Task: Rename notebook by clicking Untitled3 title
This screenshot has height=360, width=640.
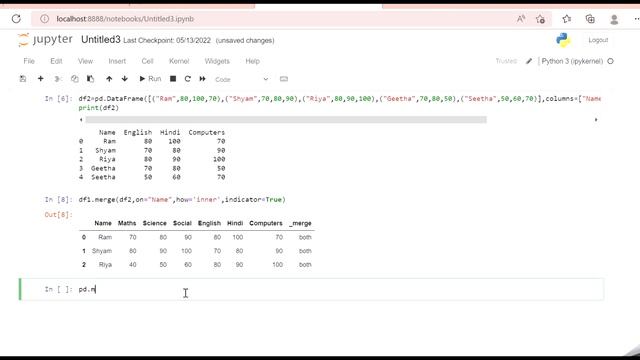Action: [x=101, y=40]
